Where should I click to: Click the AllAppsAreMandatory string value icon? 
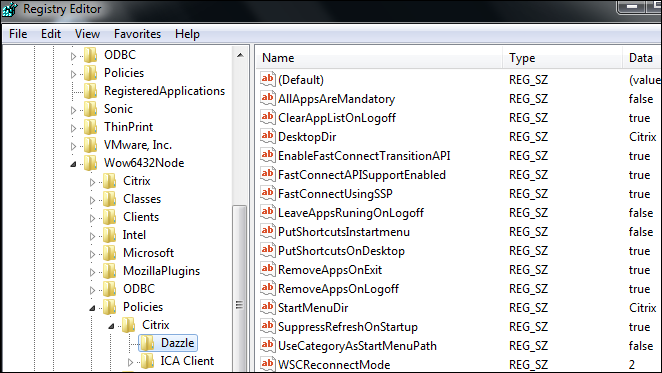pos(268,98)
